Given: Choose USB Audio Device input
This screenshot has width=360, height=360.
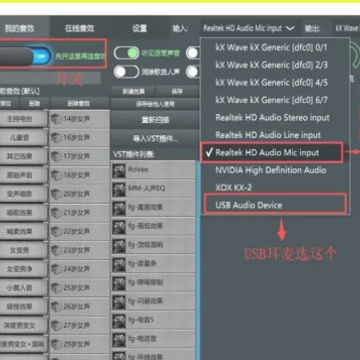Looking at the screenshot, I should (x=275, y=205).
